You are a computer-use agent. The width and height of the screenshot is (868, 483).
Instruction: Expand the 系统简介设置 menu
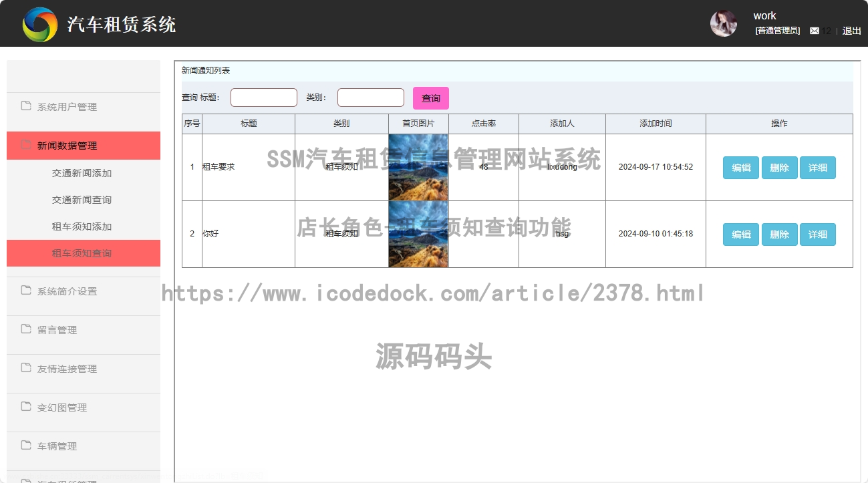(84, 291)
